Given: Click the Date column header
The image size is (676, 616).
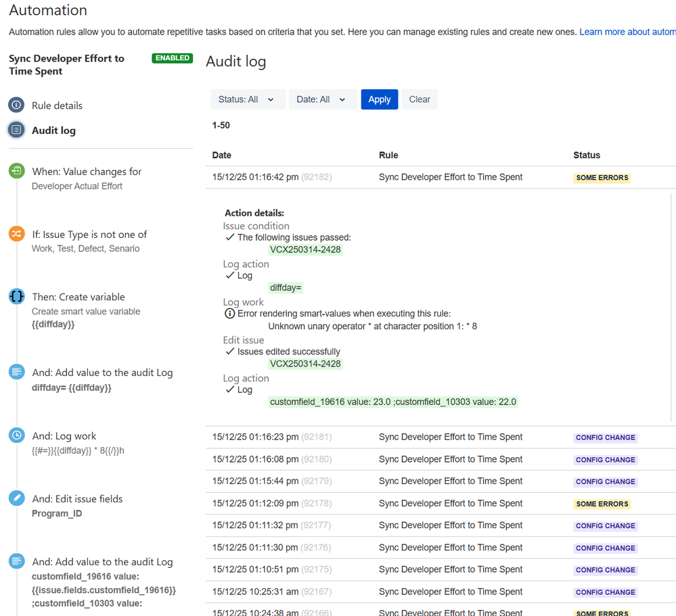Looking at the screenshot, I should coord(221,155).
